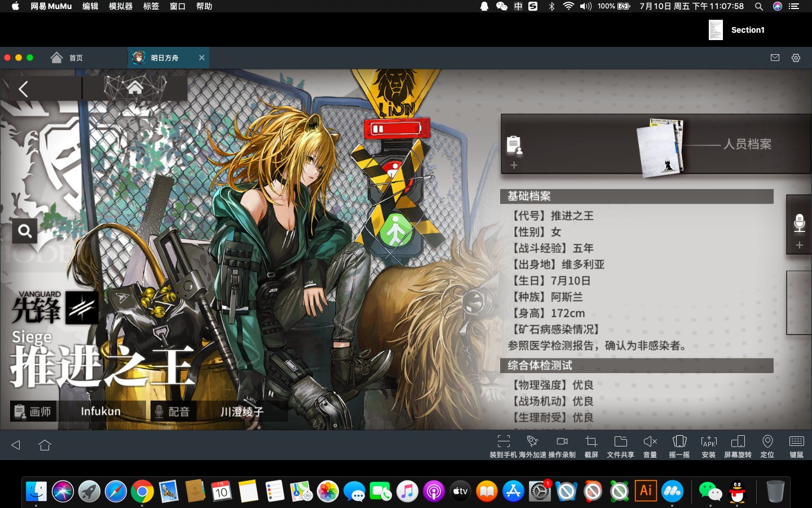Screen dimensions: 812x508
Task: Switch to the 明日方舟 tab
Action: pos(164,58)
